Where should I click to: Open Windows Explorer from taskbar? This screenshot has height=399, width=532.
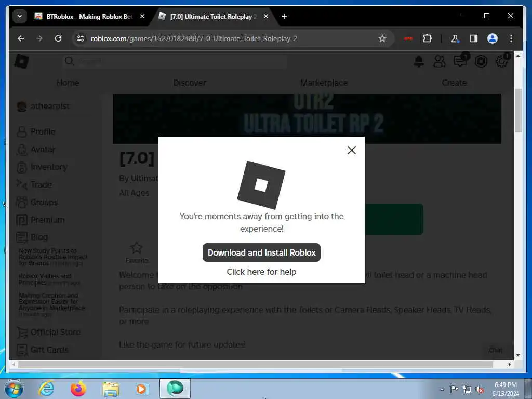point(111,389)
